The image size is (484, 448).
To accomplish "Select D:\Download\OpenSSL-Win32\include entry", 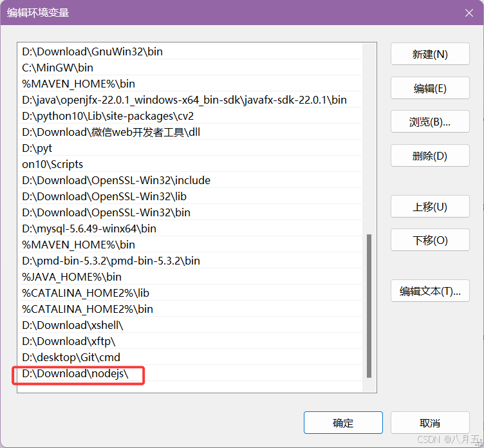I will coord(190,180).
